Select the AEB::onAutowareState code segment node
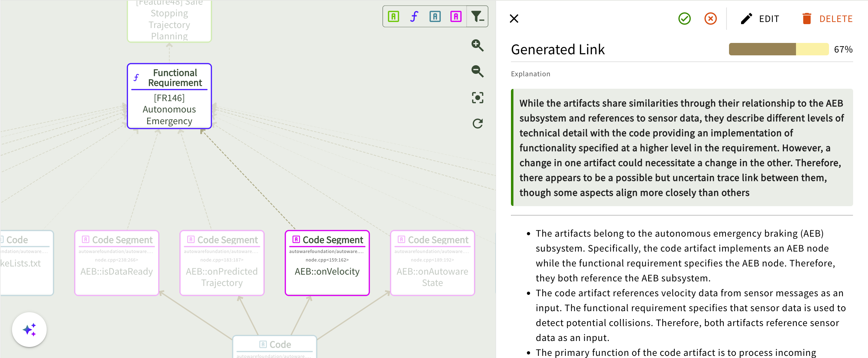The image size is (868, 358). pos(433,263)
